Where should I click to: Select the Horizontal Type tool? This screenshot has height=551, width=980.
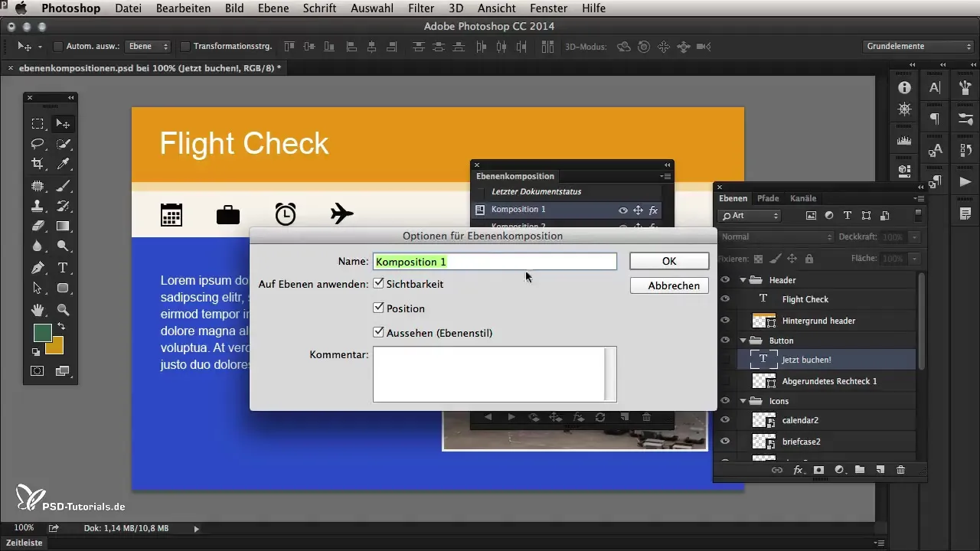[x=63, y=268]
